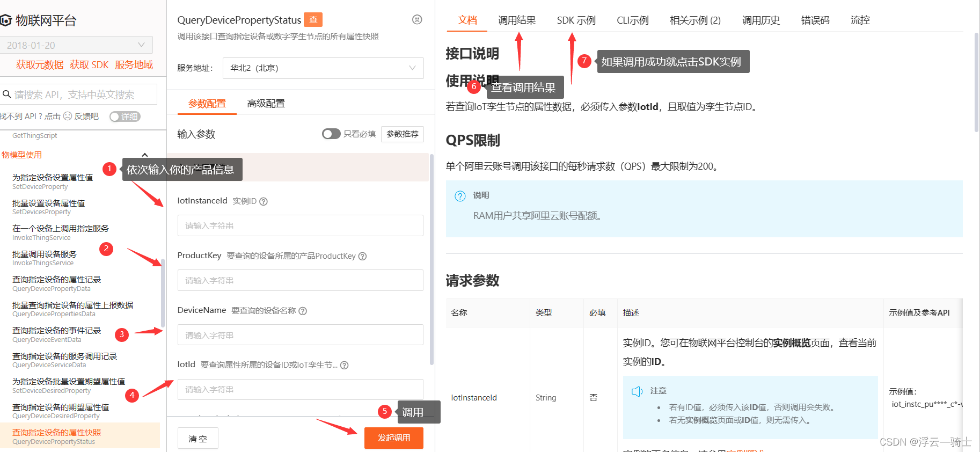The width and height of the screenshot is (980, 452).
Task: Select the 参数配置 tab
Action: pyautogui.click(x=207, y=104)
